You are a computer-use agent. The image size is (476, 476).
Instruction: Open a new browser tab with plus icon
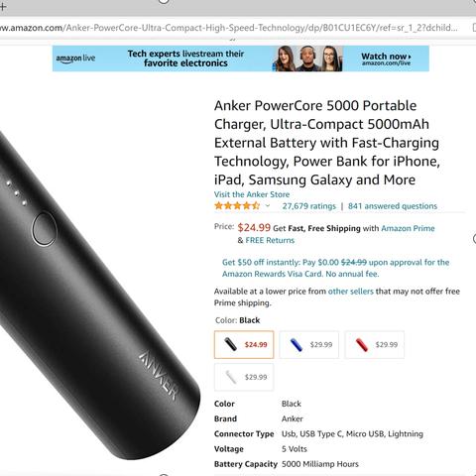coord(3,6)
